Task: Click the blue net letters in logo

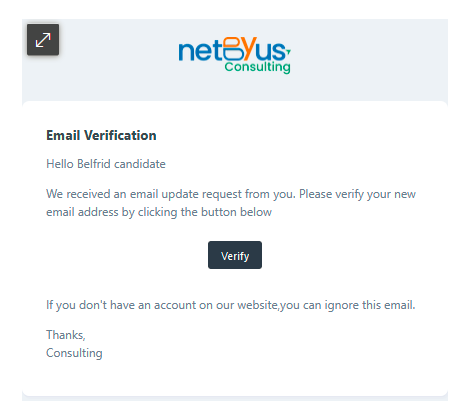Action: point(200,51)
